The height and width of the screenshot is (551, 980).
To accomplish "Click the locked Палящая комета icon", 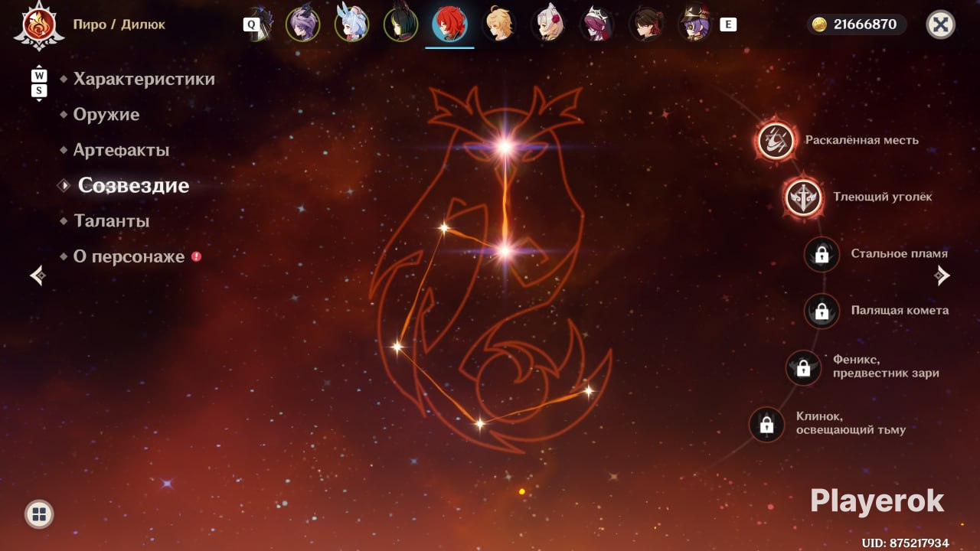I will click(822, 311).
